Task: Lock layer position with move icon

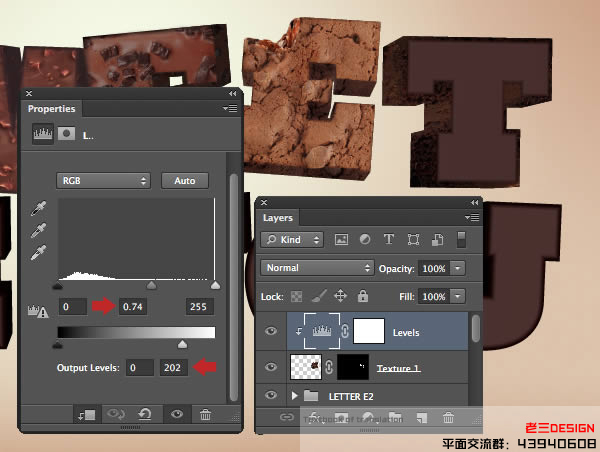Action: 340,296
